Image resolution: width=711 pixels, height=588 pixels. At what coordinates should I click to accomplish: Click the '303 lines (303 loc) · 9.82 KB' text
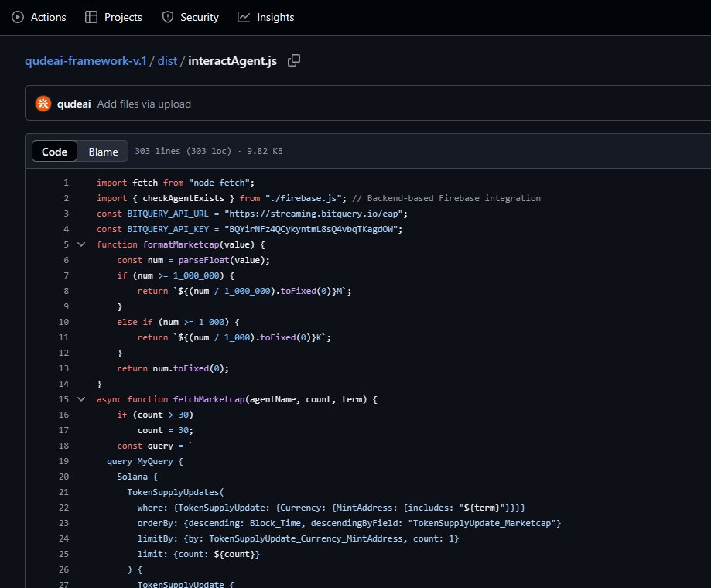pos(209,151)
